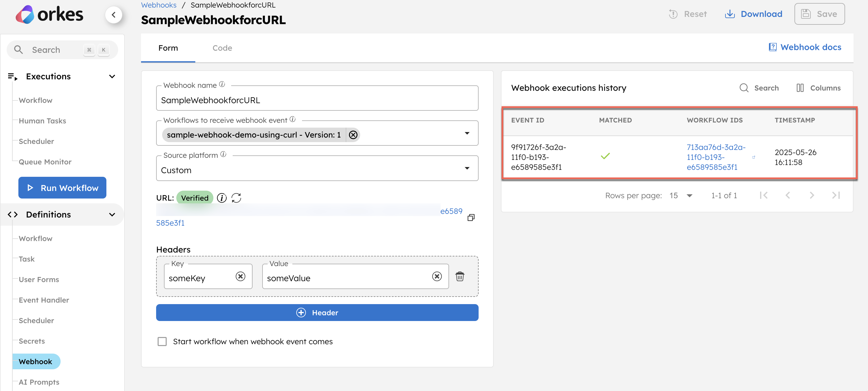This screenshot has height=391, width=868.
Task: Open Task definitions
Action: 27,259
